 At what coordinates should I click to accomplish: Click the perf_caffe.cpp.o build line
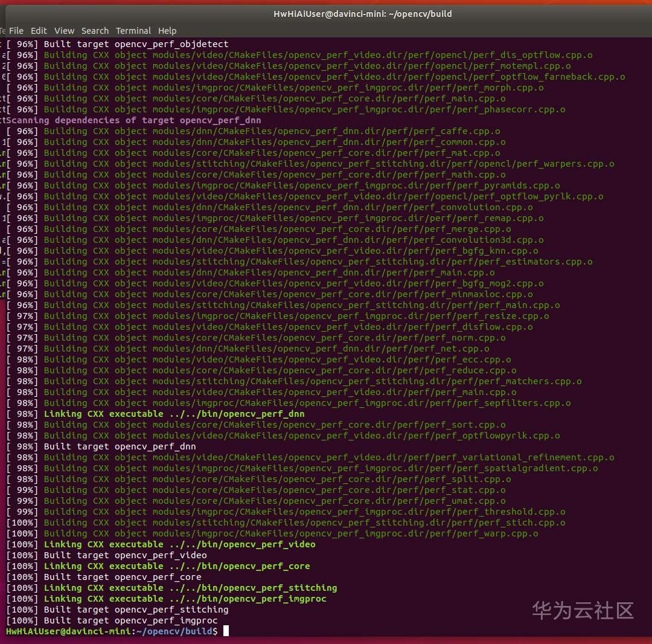[x=253, y=131]
